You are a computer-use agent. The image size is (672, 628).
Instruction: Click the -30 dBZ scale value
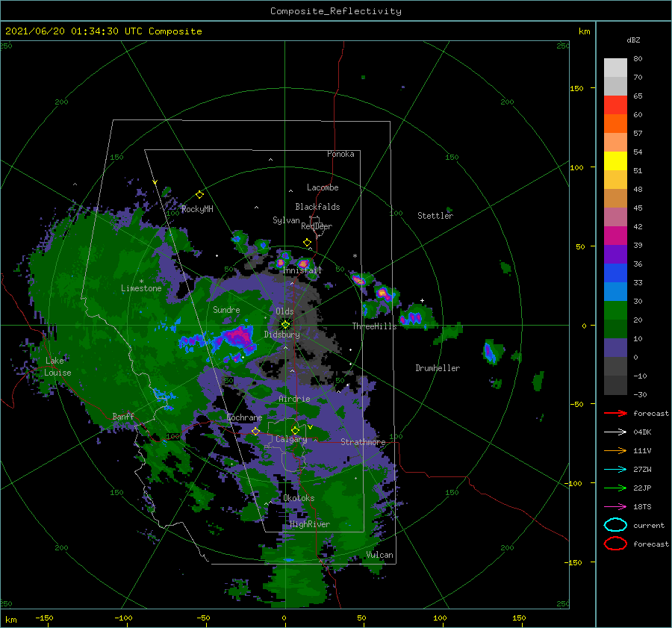pos(640,394)
